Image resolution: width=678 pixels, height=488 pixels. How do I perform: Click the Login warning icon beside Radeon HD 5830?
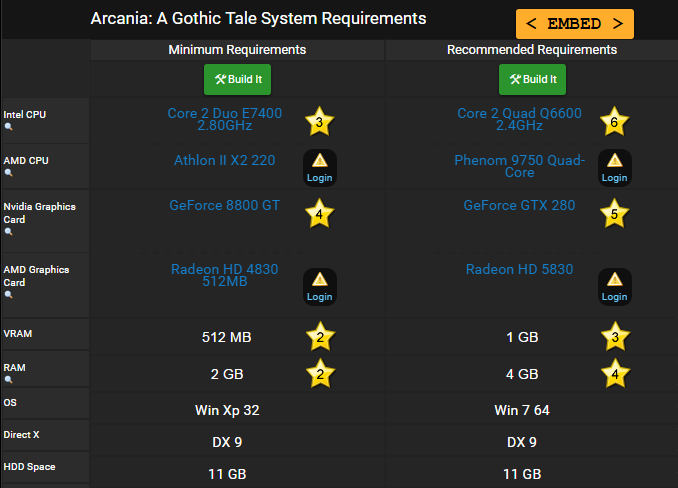[614, 286]
